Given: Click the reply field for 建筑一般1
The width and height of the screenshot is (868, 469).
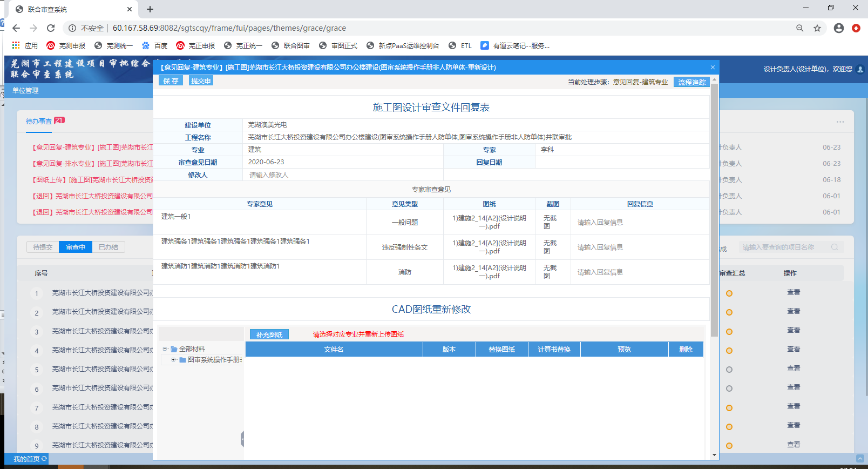Looking at the screenshot, I should point(640,223).
